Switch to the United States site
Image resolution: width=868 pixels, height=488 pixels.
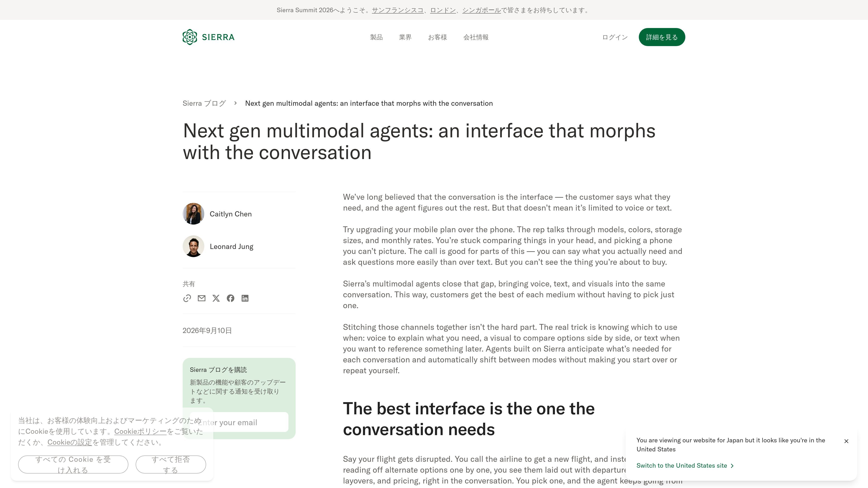(685, 465)
